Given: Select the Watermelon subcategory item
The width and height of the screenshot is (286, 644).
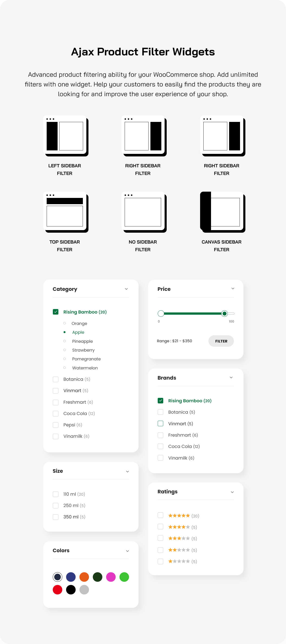Looking at the screenshot, I should (x=85, y=368).
